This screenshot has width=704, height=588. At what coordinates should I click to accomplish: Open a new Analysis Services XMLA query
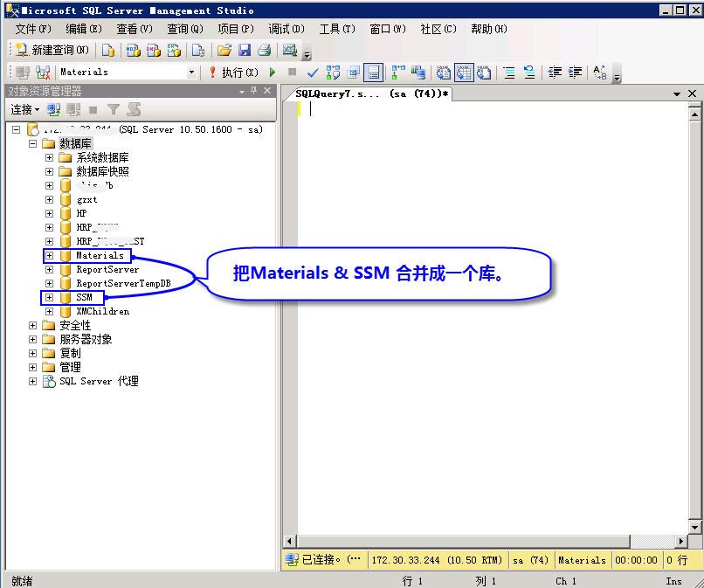pos(174,50)
